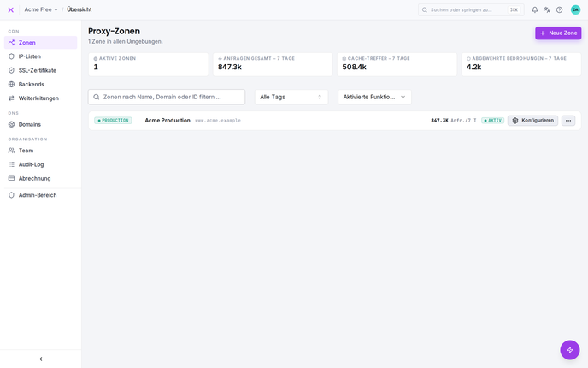The image size is (588, 368).
Task: Collapse the sidebar with the chevron
Action: (40, 359)
